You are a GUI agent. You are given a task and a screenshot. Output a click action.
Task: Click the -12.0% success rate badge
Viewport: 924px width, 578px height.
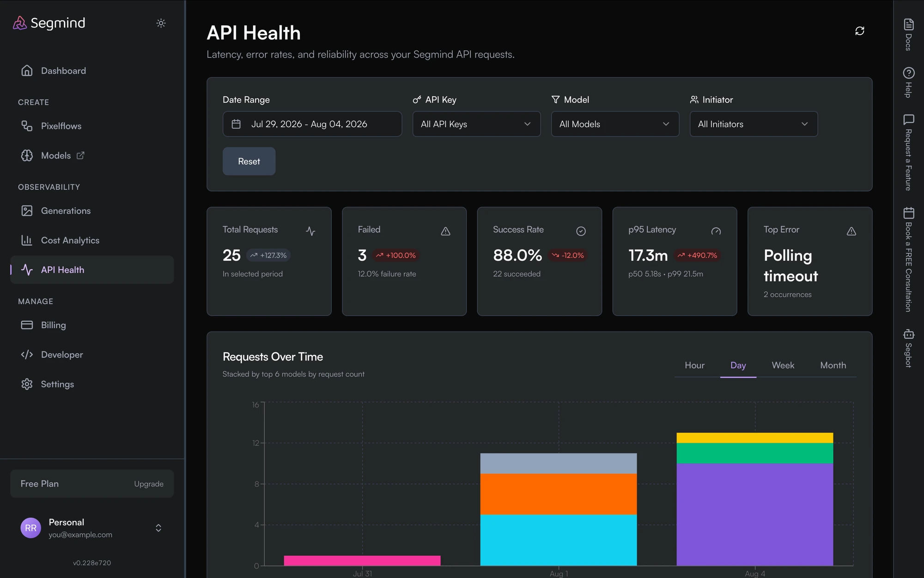[568, 255]
